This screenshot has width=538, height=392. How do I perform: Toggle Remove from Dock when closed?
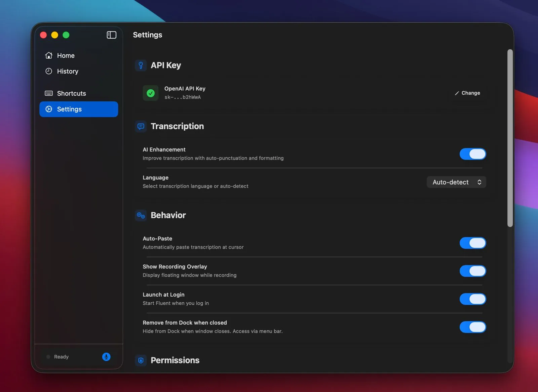coord(472,327)
